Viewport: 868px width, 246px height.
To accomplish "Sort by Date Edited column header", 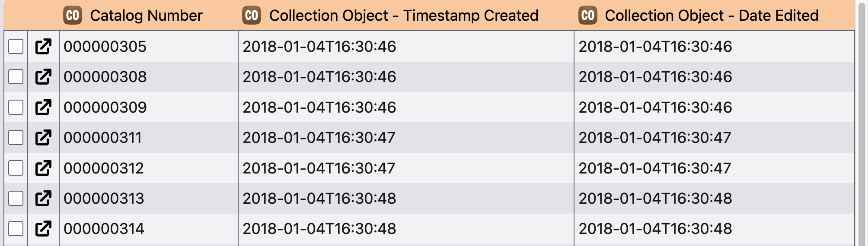I will [711, 16].
